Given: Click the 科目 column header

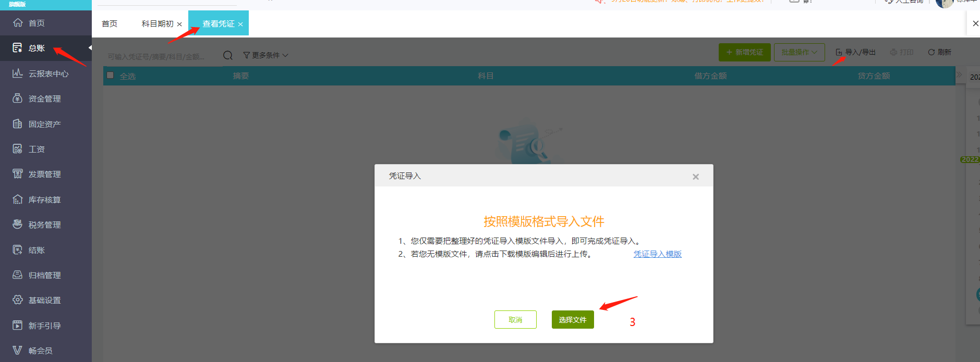Looking at the screenshot, I should click(x=486, y=76).
